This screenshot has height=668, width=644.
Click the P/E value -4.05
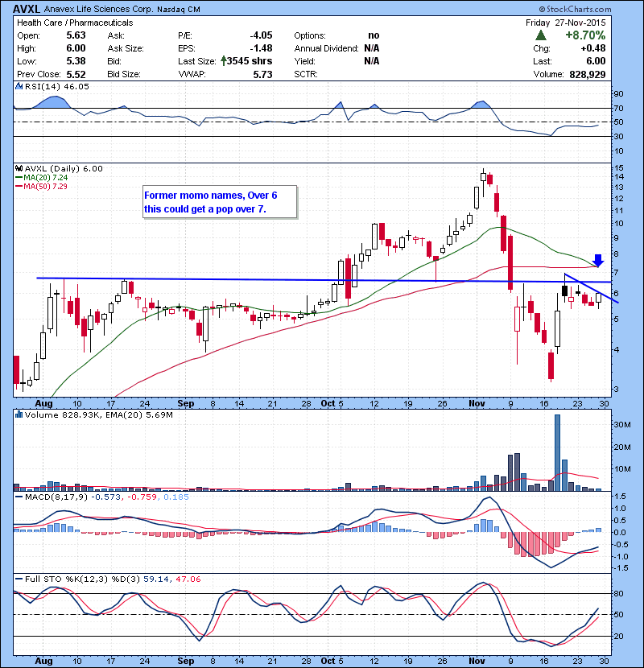[x=262, y=35]
